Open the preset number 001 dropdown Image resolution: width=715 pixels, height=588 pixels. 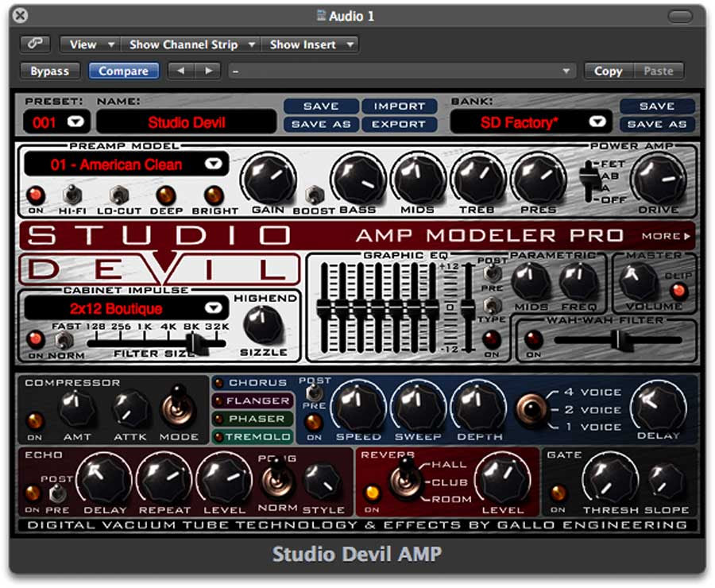(75, 122)
